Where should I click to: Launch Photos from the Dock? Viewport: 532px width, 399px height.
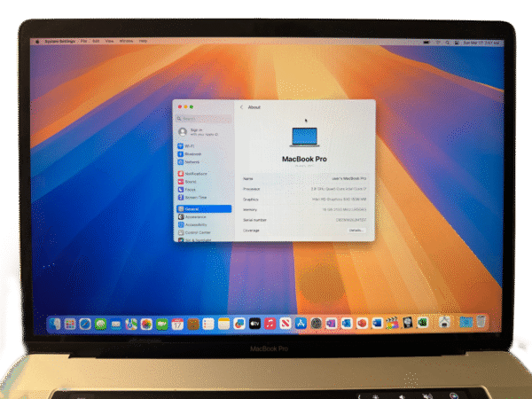click(x=146, y=324)
